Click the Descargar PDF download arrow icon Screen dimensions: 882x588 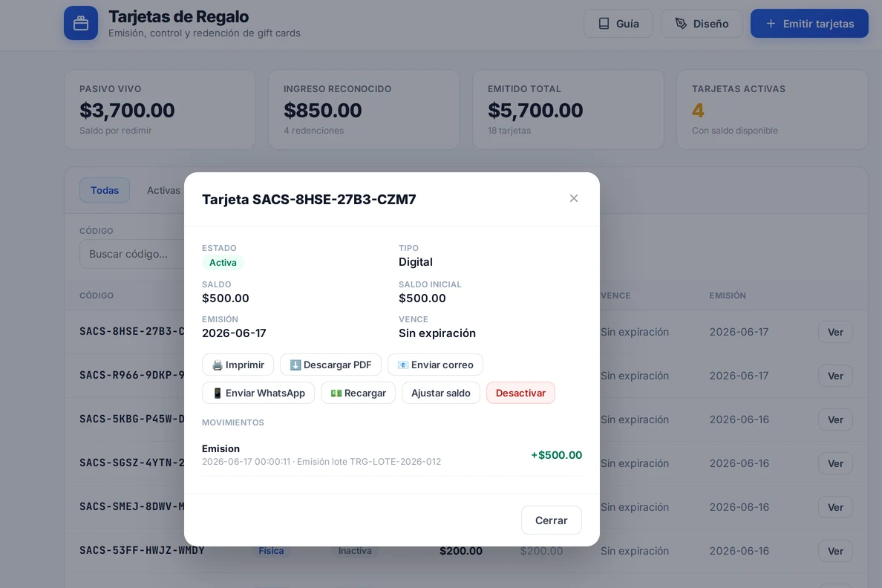[295, 365]
